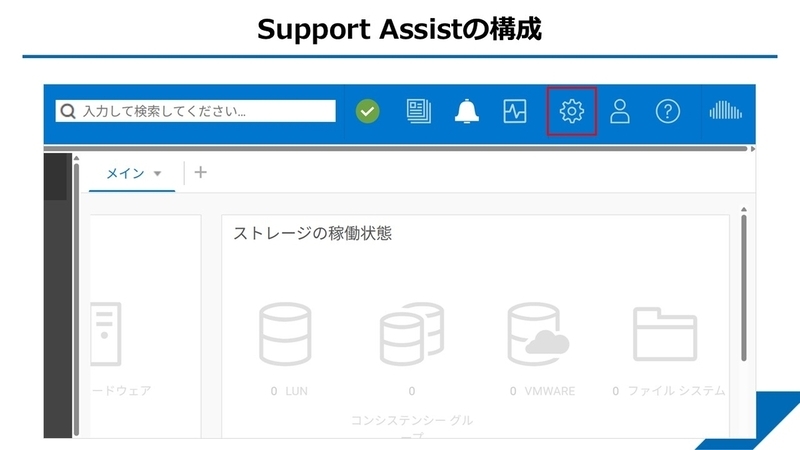Open the performance activity graph icon
Image resolution: width=800 pixels, height=450 pixels.
point(515,111)
